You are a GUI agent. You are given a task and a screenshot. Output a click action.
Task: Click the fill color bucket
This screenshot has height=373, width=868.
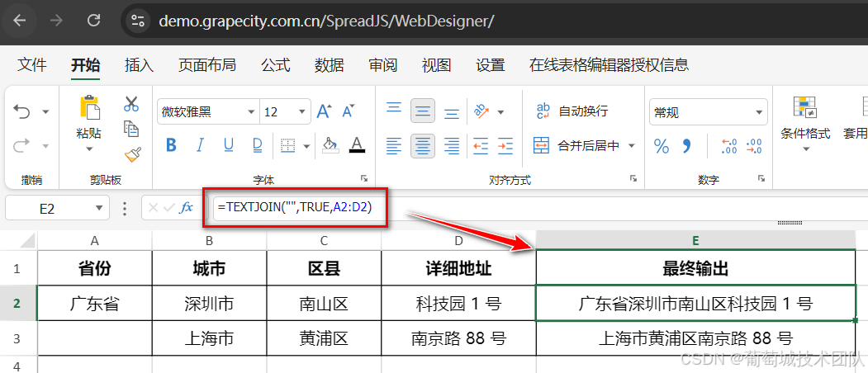click(330, 145)
